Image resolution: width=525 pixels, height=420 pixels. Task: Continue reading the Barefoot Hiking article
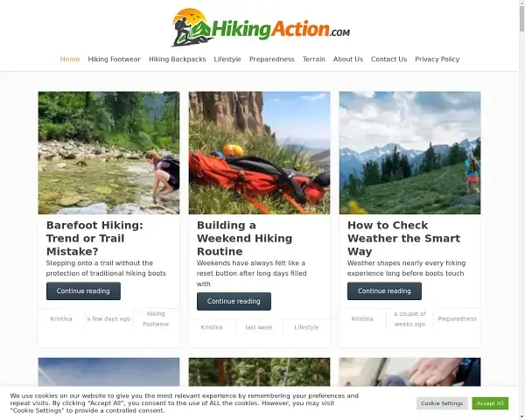[83, 290]
